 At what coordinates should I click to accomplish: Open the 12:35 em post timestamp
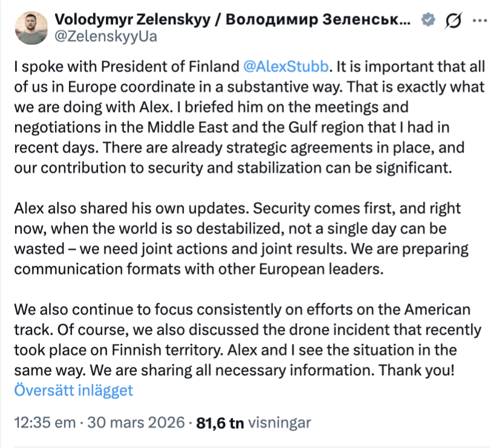click(x=43, y=423)
